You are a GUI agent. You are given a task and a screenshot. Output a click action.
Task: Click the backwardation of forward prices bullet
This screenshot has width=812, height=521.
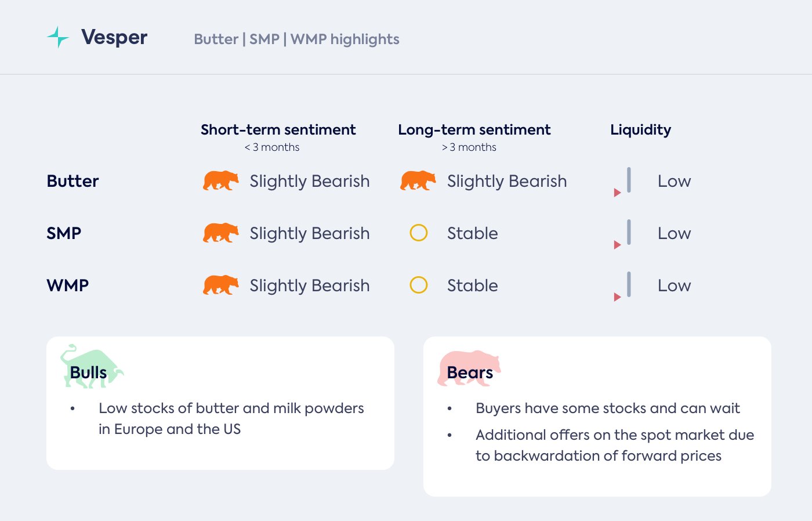click(615, 445)
